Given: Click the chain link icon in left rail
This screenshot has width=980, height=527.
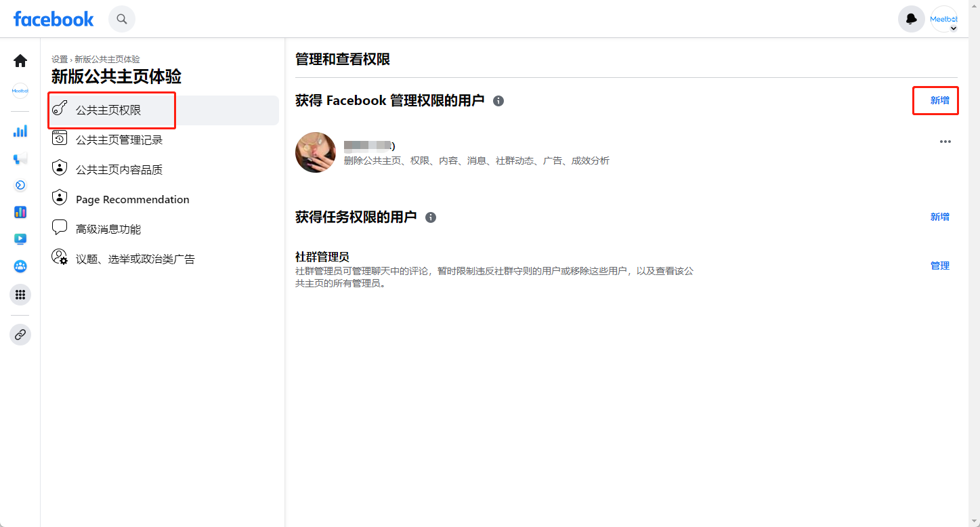Looking at the screenshot, I should 20,335.
